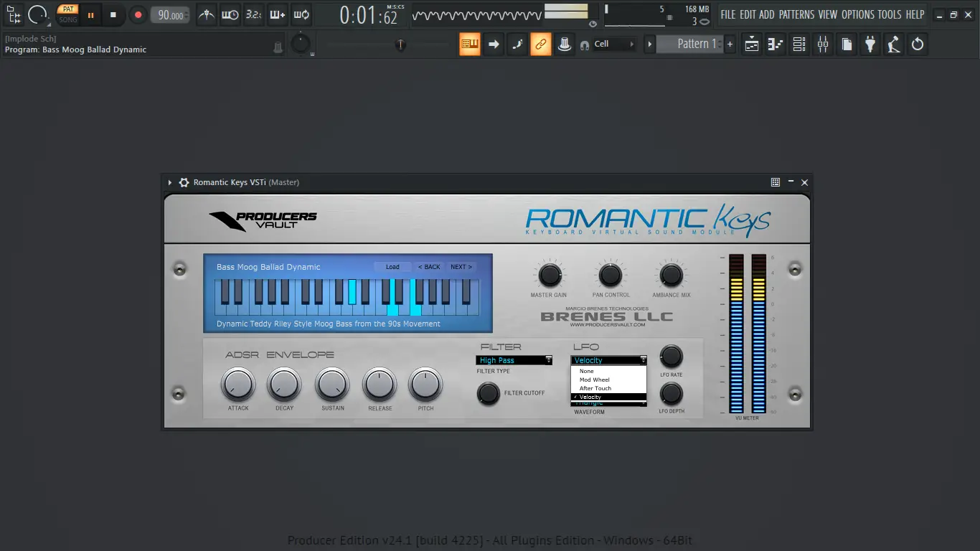Switch to PAT pattern mode
Viewport: 980px width, 551px height.
tap(68, 9)
